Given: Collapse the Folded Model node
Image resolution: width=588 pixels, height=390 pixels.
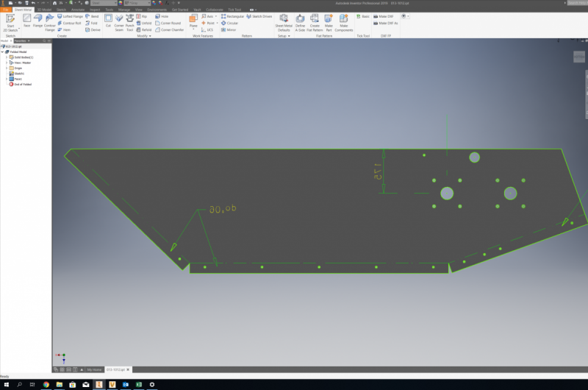Looking at the screenshot, I should click(3, 52).
